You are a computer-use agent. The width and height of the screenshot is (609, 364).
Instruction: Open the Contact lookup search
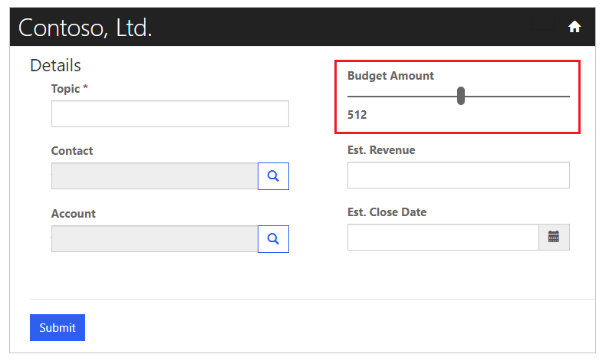[273, 176]
